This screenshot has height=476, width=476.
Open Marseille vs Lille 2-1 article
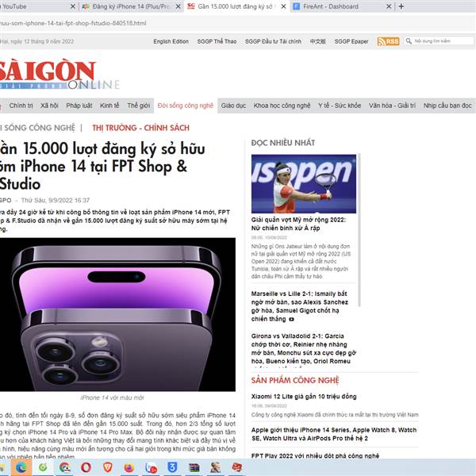click(x=300, y=306)
